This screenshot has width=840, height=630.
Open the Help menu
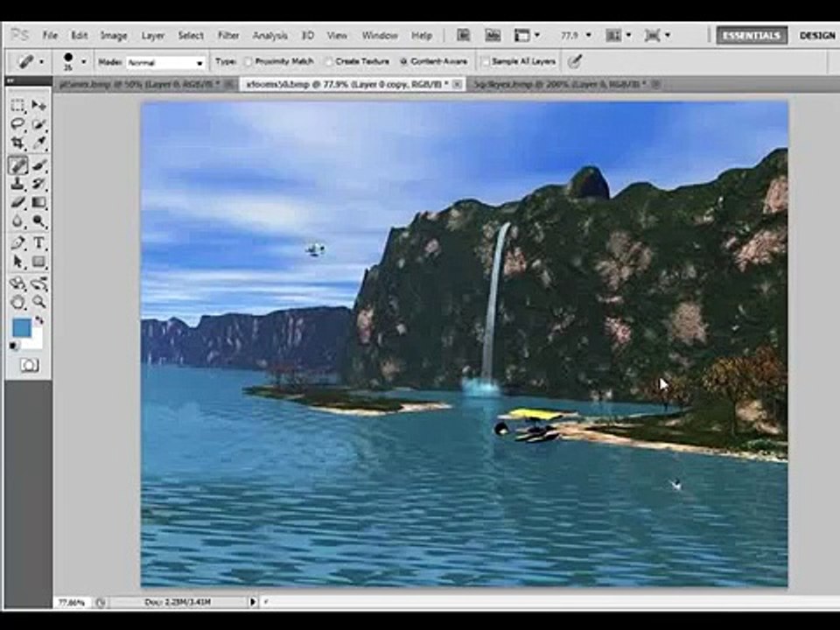[422, 35]
